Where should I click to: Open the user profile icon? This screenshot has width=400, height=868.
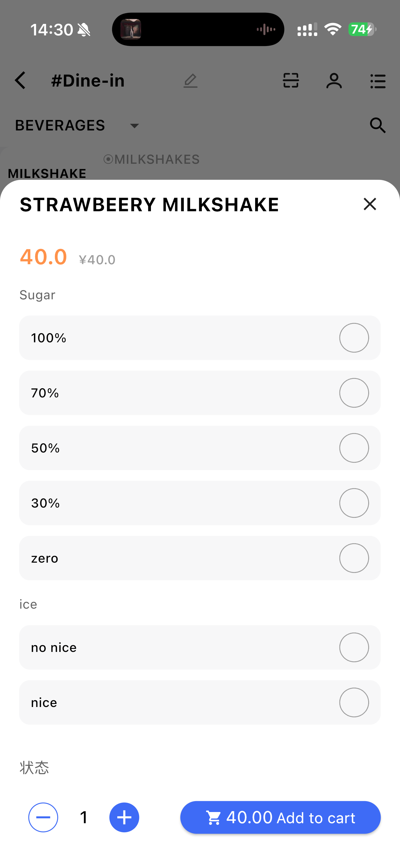334,81
